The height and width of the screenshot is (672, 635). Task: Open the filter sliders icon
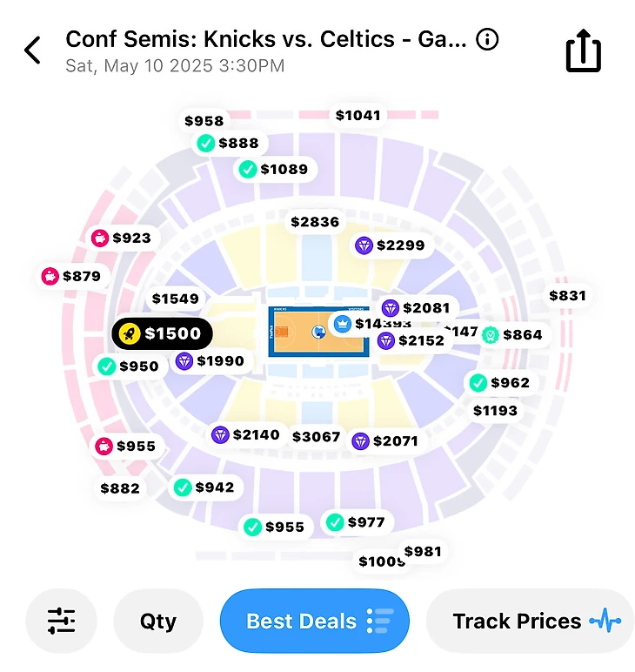pyautogui.click(x=61, y=621)
